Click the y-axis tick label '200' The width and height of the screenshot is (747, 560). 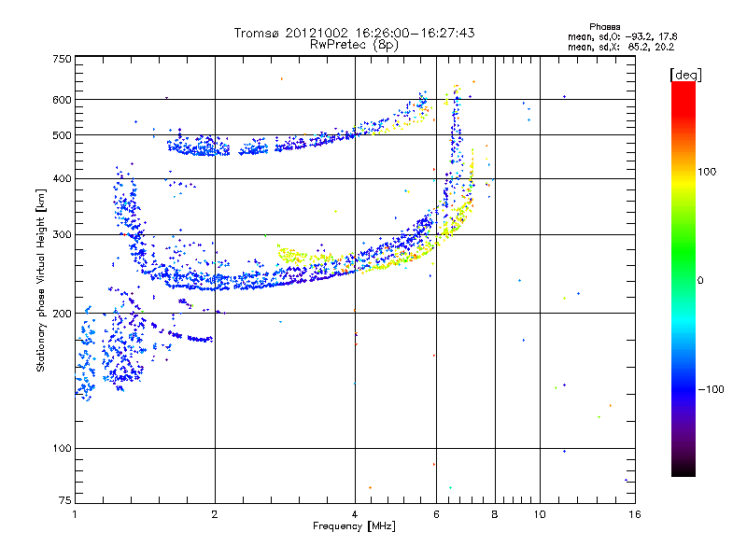pos(62,314)
